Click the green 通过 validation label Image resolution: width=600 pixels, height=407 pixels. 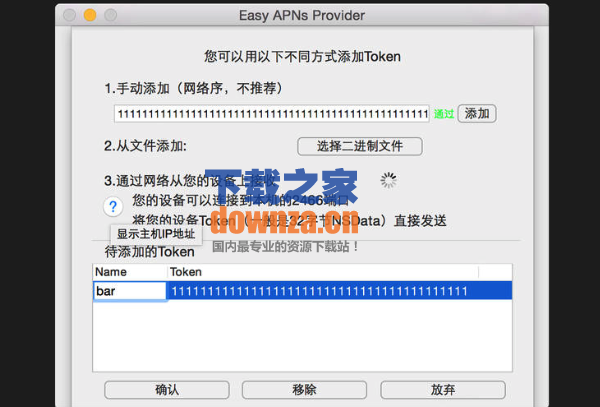tap(444, 114)
